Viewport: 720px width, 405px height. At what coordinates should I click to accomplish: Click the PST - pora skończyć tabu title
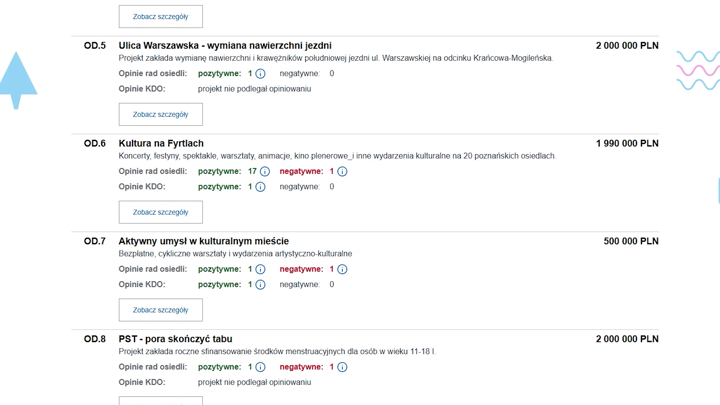click(x=175, y=339)
